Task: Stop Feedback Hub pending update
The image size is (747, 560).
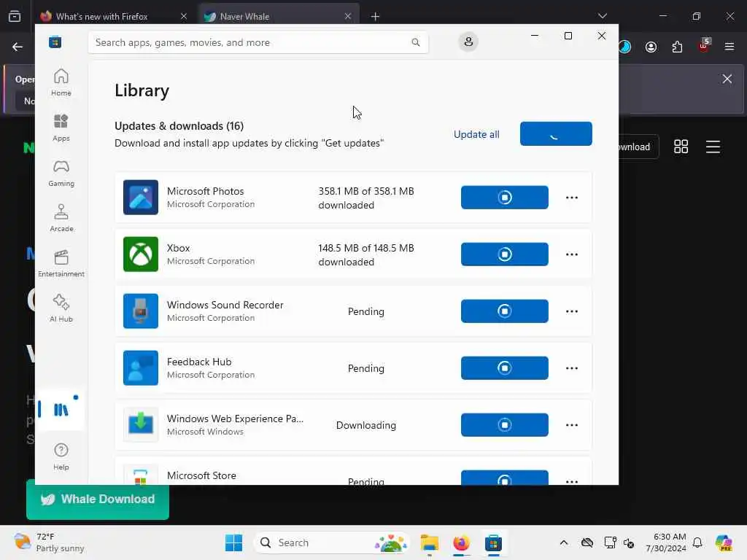Action: click(x=505, y=367)
